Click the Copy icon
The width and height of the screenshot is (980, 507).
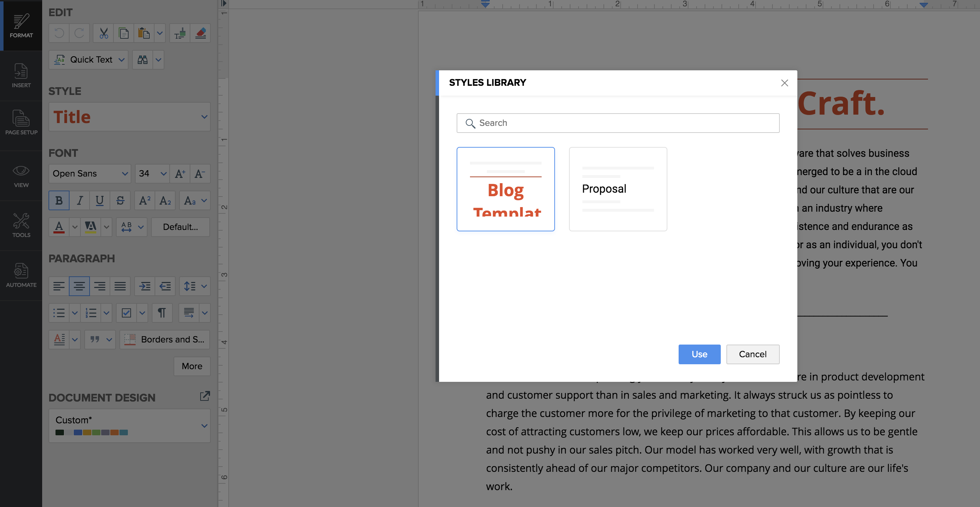124,33
